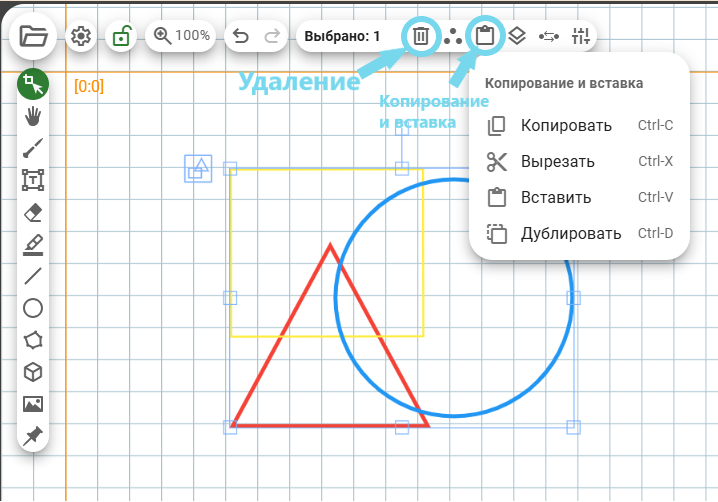Click the pushpin tool
Image resolution: width=718 pixels, height=502 pixels.
pyautogui.click(x=33, y=436)
